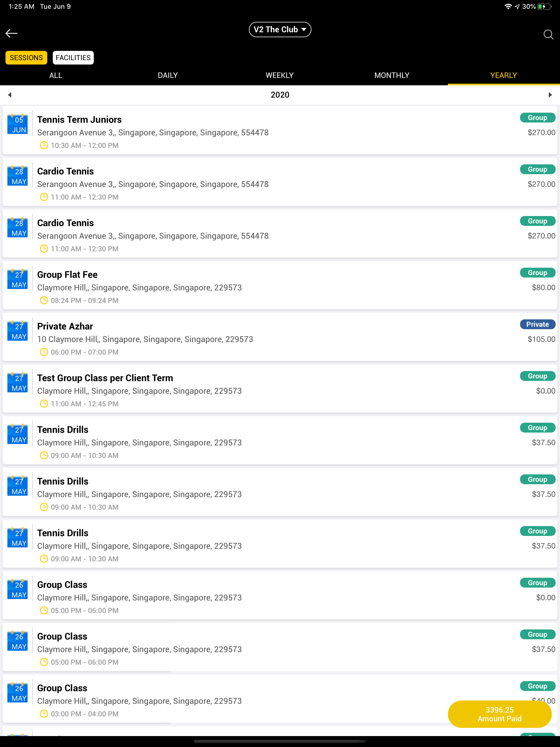This screenshot has width=560, height=747.
Task: Click the Group badge on Group Flat Fee
Action: [537, 273]
